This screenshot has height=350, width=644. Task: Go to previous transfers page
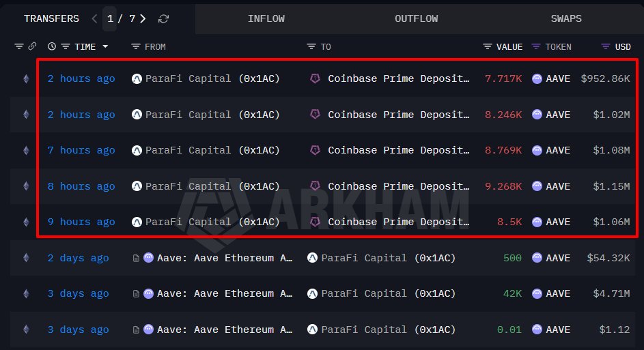tap(94, 18)
